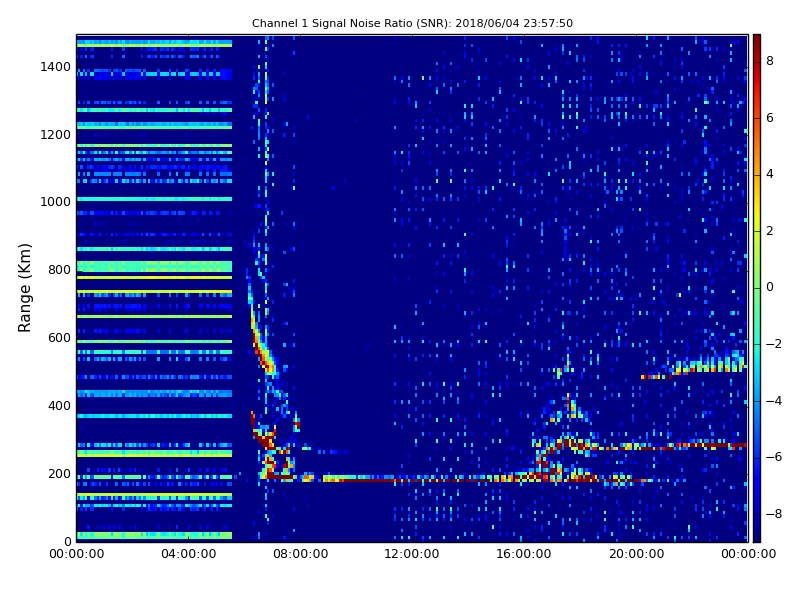Image resolution: width=800 pixels, height=600 pixels.
Task: Click the 'Range (Km)' y-axis label
Action: click(x=24, y=288)
